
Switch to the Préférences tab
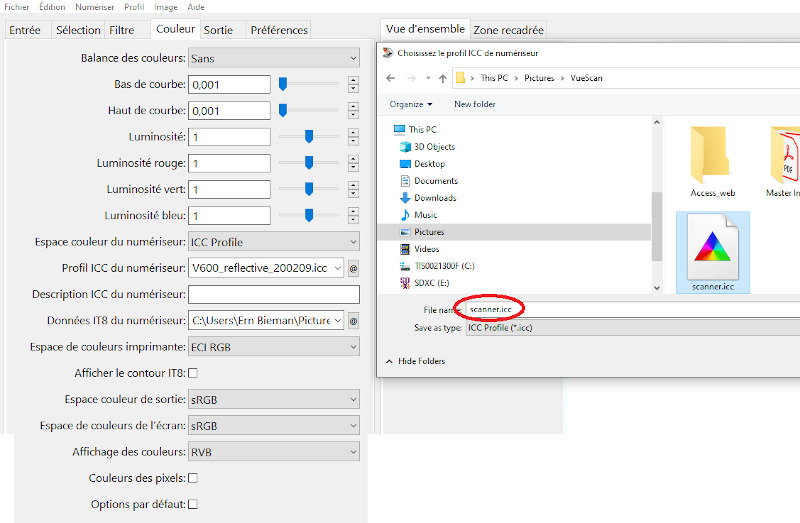[x=279, y=30]
